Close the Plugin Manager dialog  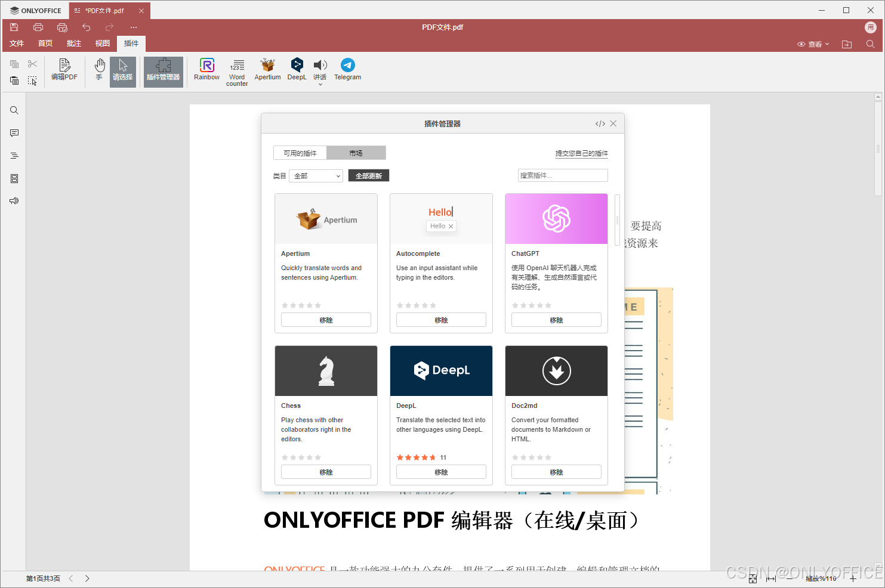(613, 123)
